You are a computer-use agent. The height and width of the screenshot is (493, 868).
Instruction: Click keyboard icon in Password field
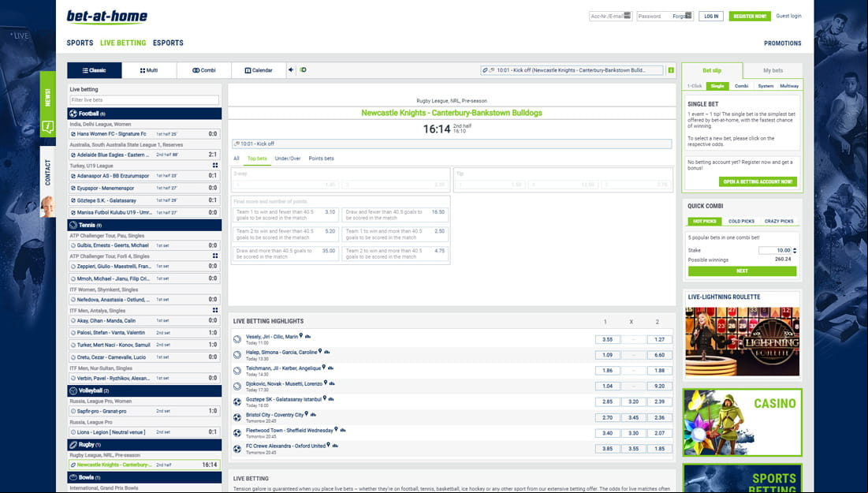coord(688,16)
